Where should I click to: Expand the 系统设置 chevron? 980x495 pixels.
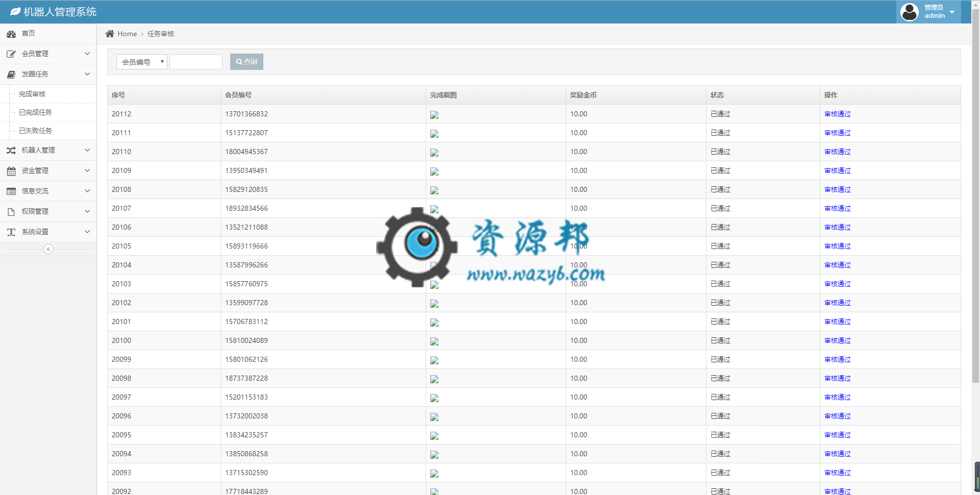click(87, 232)
